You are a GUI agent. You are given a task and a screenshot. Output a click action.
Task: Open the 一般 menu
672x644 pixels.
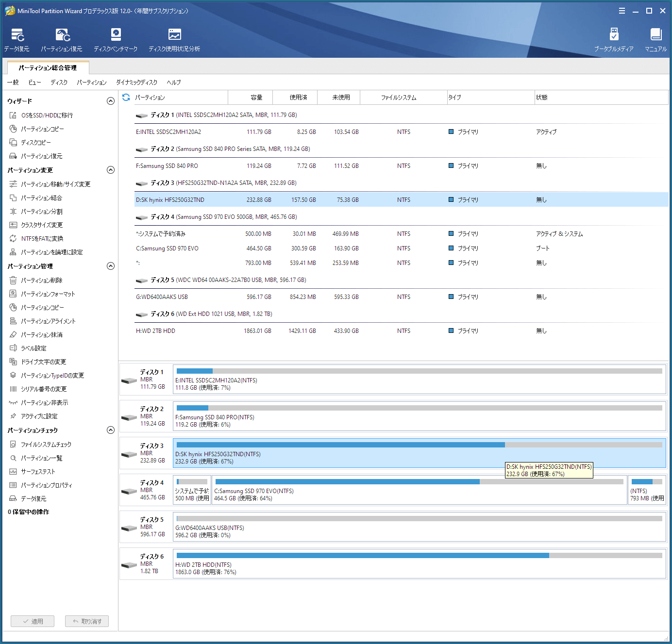(13, 83)
